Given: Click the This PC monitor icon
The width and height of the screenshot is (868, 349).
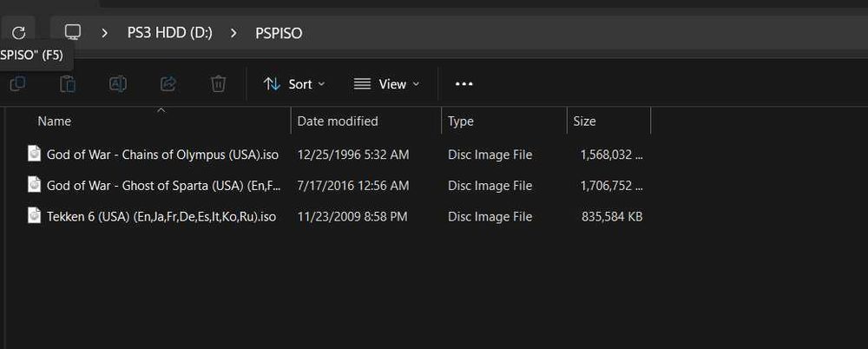Looking at the screenshot, I should [x=73, y=32].
